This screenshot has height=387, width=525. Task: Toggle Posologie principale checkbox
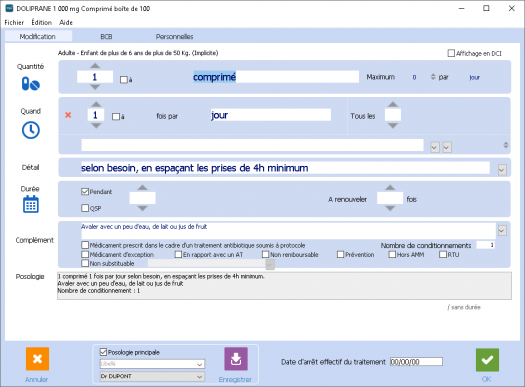pos(103,352)
